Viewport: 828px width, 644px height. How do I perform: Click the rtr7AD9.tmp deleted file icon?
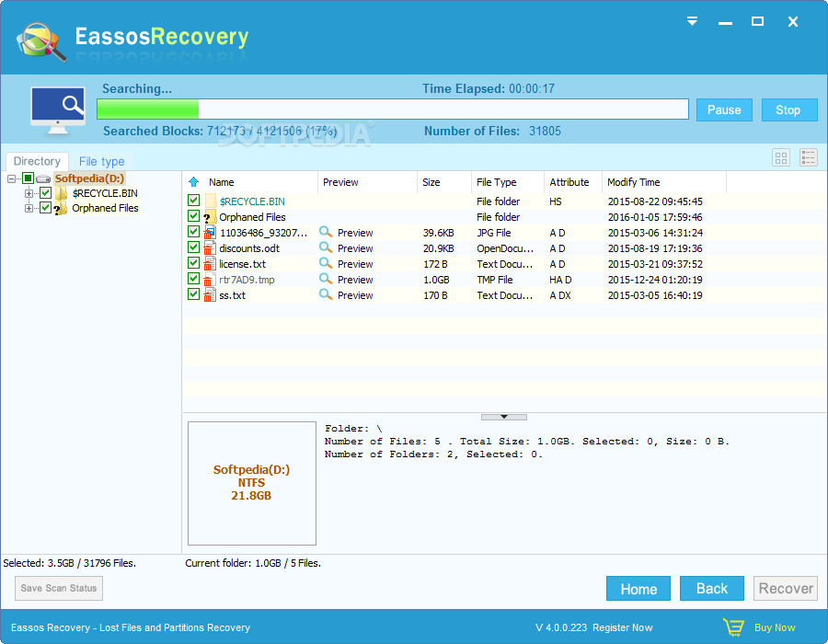pyautogui.click(x=210, y=280)
